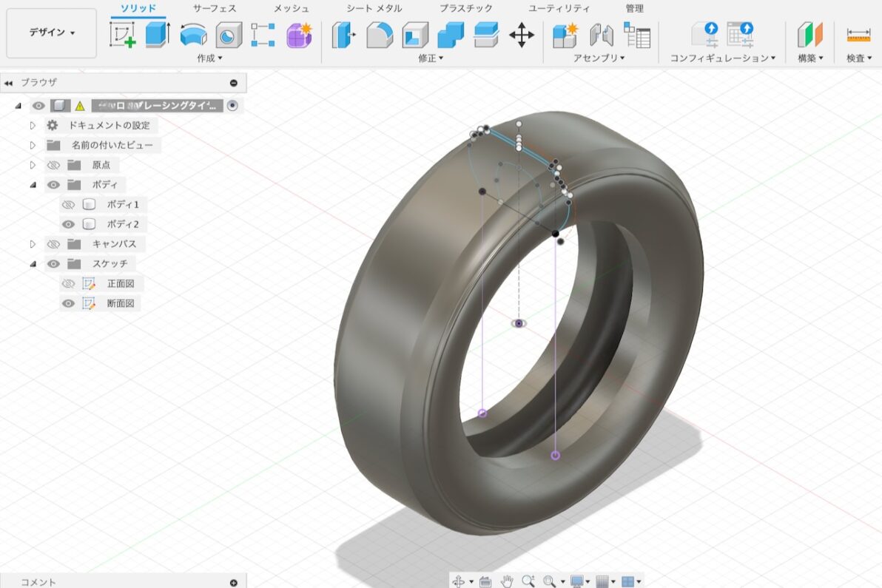The width and height of the screenshot is (882, 588).
Task: Select the Create Sketch tool icon
Action: [122, 35]
